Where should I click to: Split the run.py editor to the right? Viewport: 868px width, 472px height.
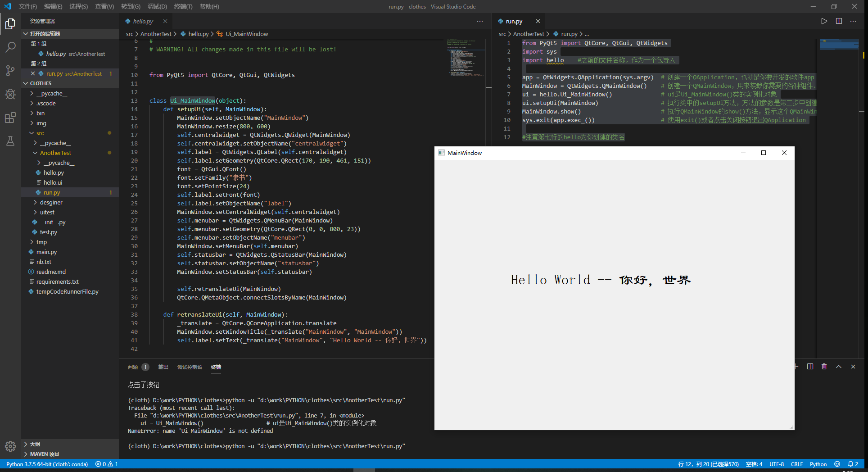(839, 21)
